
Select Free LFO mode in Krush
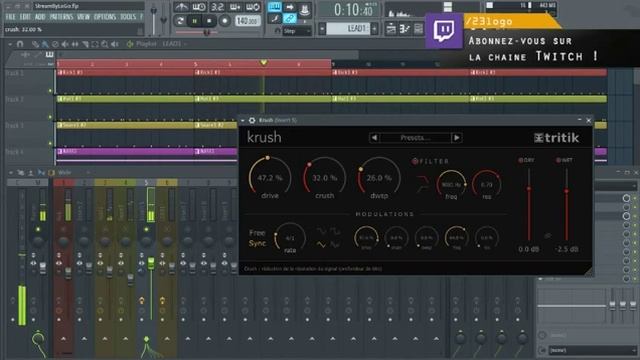coord(257,233)
